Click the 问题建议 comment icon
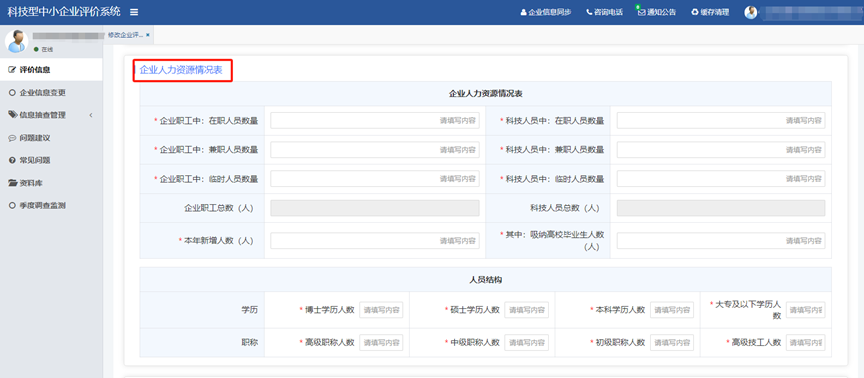This screenshot has width=864, height=378. click(x=12, y=138)
